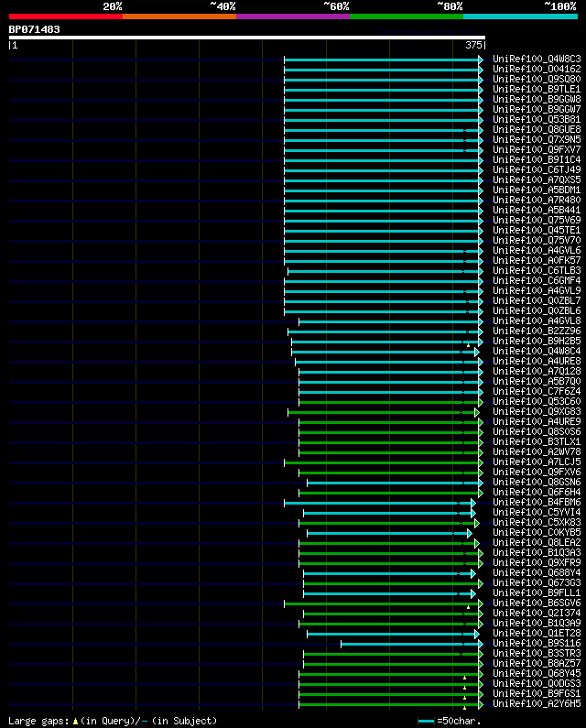Select the UniRef100_B4FBM6 label
The image size is (586, 728).
point(537,503)
